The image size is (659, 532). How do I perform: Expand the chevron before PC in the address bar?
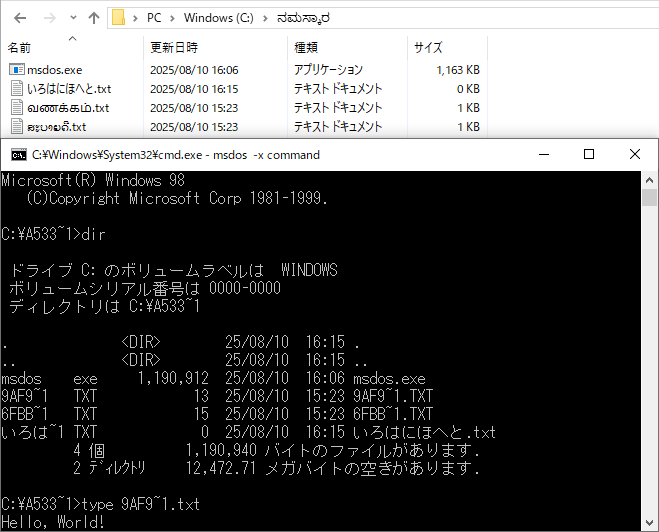(x=135, y=18)
